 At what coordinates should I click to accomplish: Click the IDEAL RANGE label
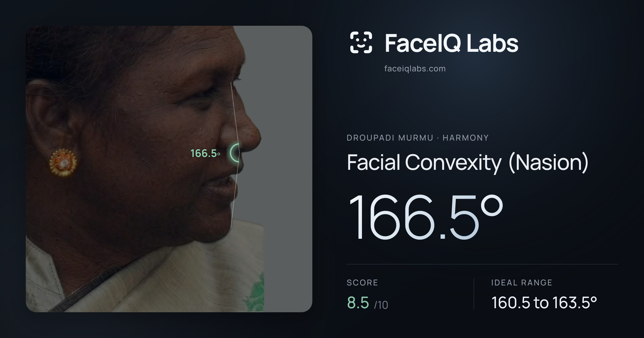(522, 283)
